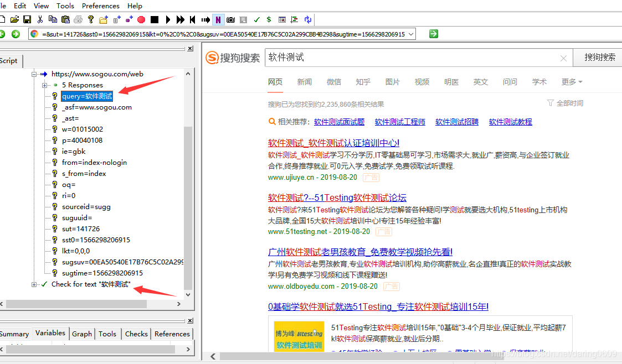Open the Preferences menu
The image size is (622, 364).
coord(100,6)
